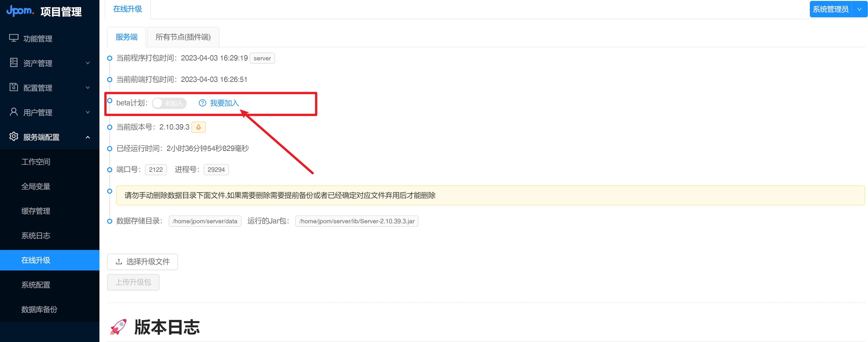Select the 服务端 tab
The width and height of the screenshot is (868, 342).
coord(126,37)
